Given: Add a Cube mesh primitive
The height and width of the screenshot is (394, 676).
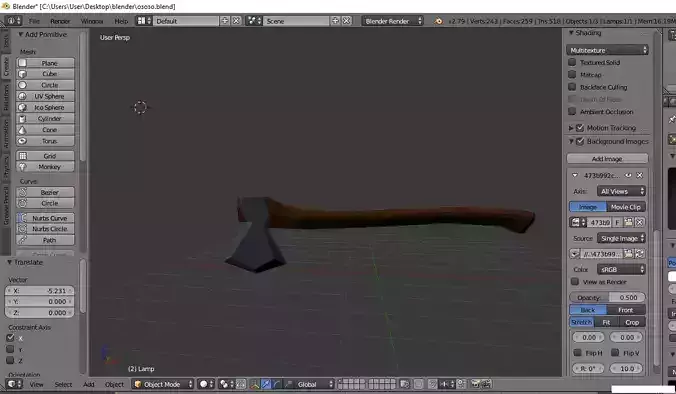Looking at the screenshot, I should pos(45,74).
